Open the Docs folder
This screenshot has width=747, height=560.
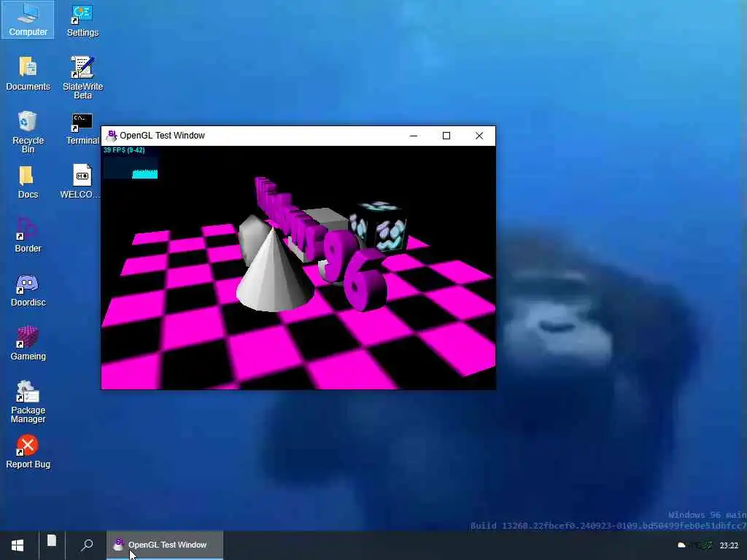[28, 182]
